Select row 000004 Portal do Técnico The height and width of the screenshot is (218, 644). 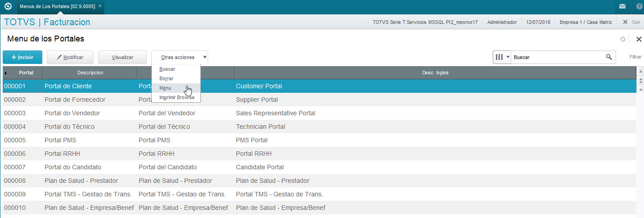click(319, 127)
